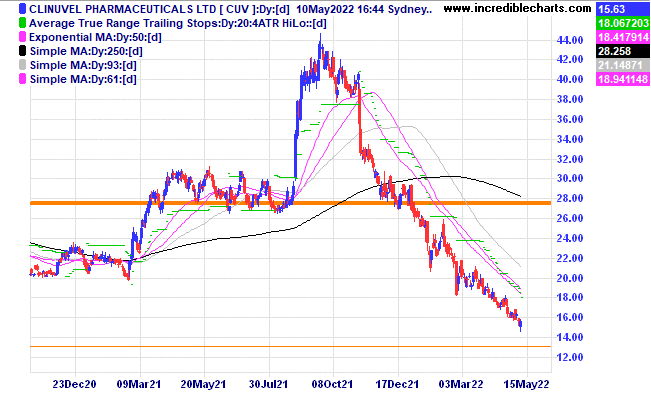
Task: Click the 20.00 price axis label
Action: pos(570,278)
